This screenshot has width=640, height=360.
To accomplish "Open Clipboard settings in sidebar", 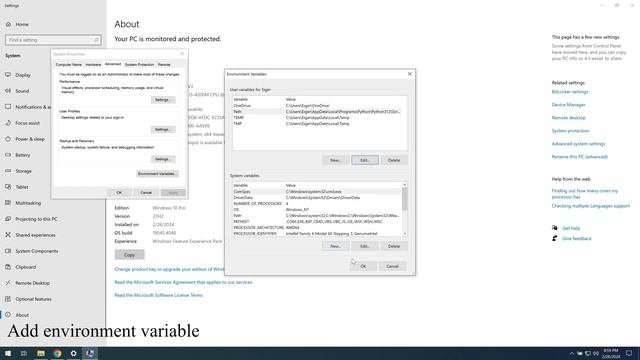I will pyautogui.click(x=26, y=267).
